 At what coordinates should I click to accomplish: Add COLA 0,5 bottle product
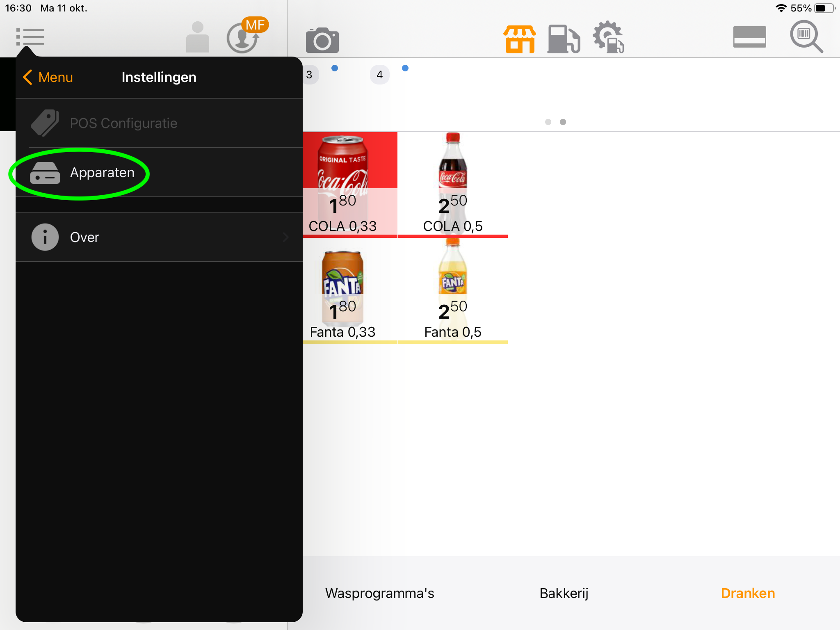point(453,185)
